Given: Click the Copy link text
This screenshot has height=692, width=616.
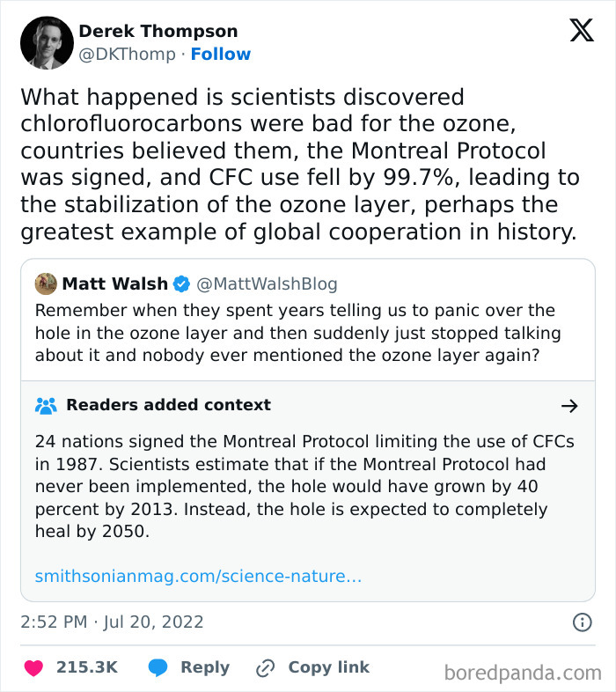Looking at the screenshot, I should tap(329, 667).
